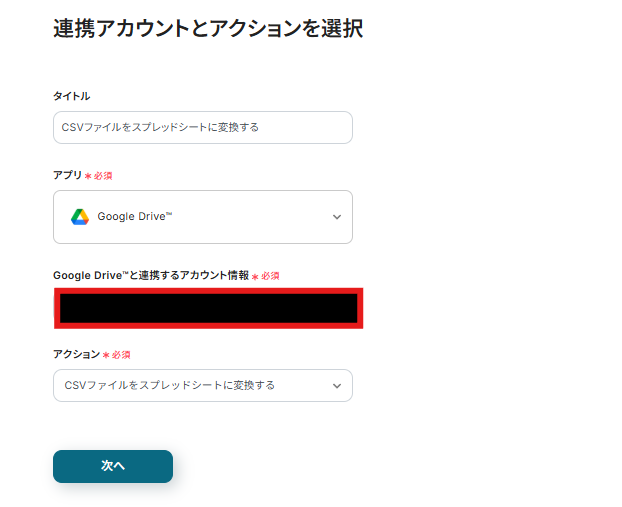Click the 必須 marker beside アカウント情報
The height and width of the screenshot is (507, 622).
270,276
